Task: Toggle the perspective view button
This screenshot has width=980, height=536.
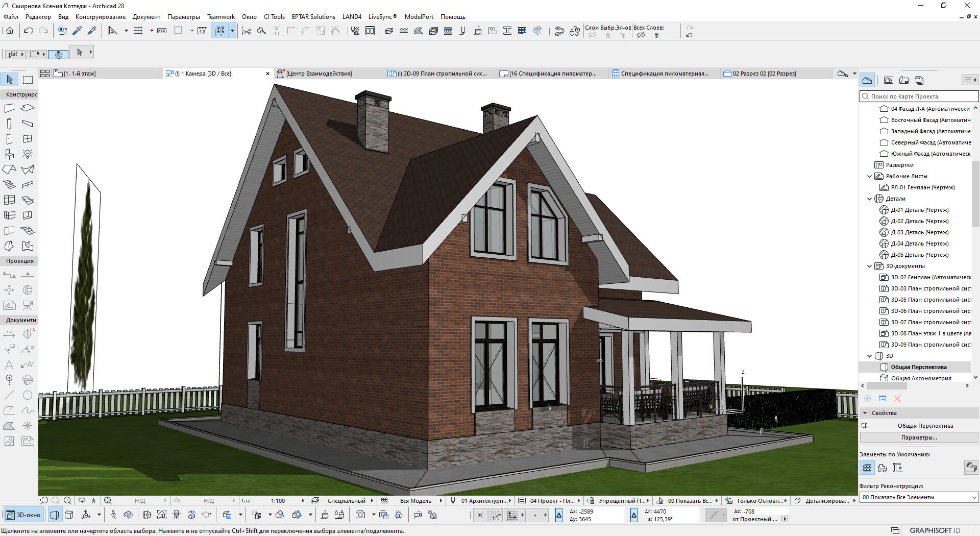Action: pyautogui.click(x=55, y=515)
